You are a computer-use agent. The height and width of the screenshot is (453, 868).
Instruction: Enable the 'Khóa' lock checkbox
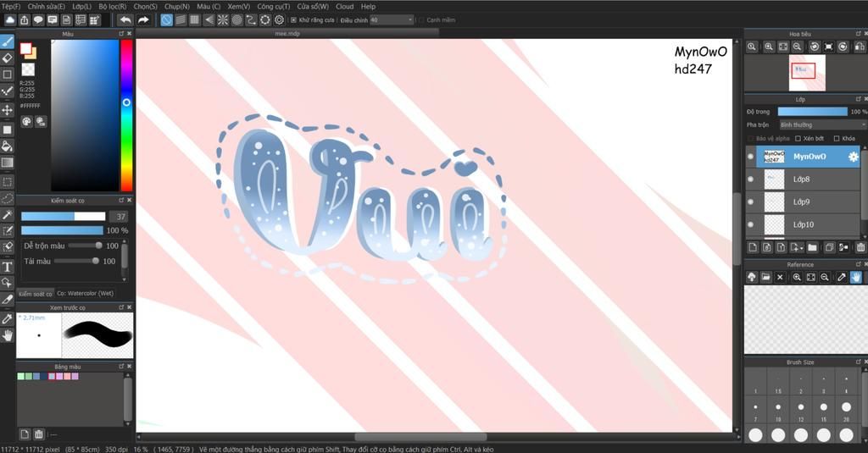point(837,139)
